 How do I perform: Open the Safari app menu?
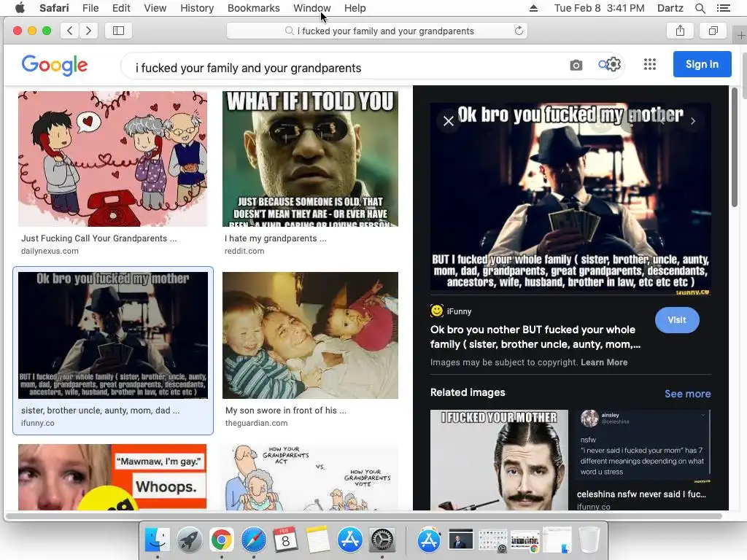pos(54,8)
